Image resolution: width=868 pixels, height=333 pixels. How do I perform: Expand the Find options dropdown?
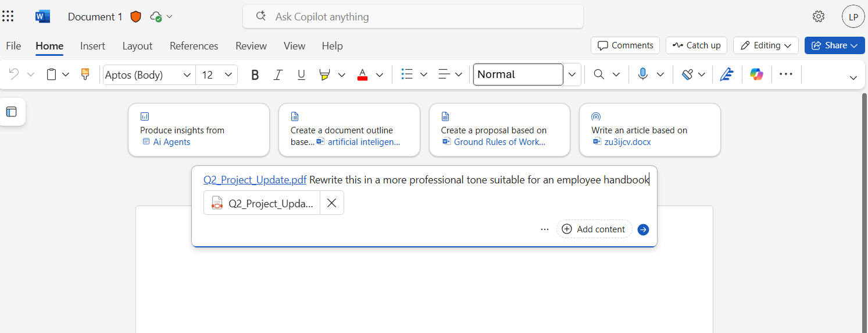(616, 75)
